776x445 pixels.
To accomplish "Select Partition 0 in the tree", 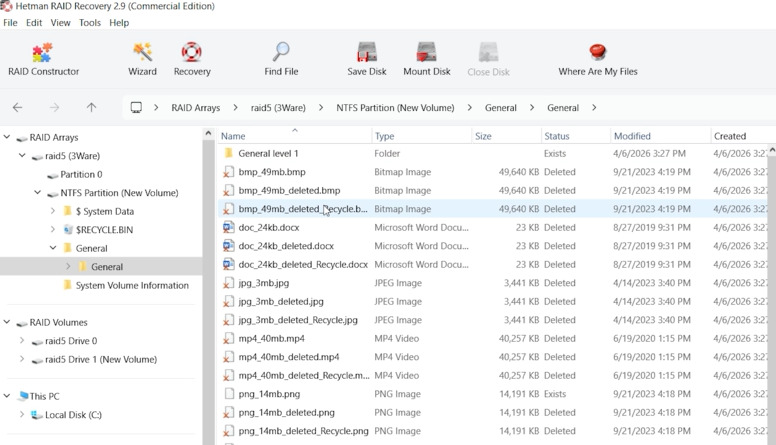I will coord(81,174).
